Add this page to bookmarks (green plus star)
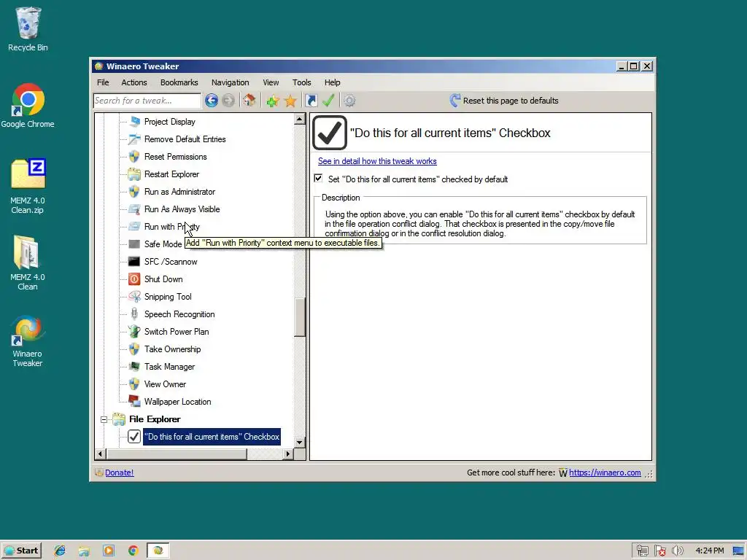Screen dimensions: 747x560 [x=273, y=101]
